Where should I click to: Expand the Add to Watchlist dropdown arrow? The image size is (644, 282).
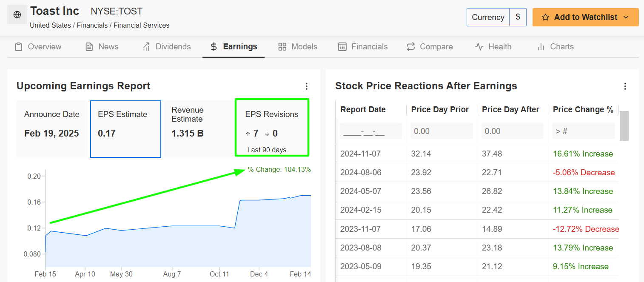click(626, 17)
